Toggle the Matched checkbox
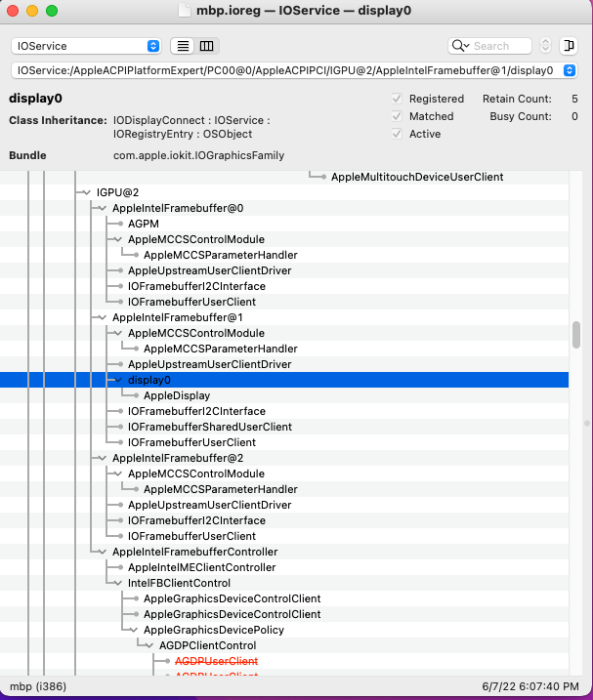The height and width of the screenshot is (700, 593). pos(397,116)
